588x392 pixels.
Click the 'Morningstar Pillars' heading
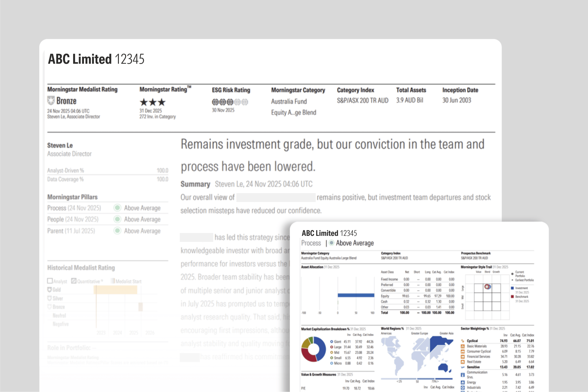point(73,197)
